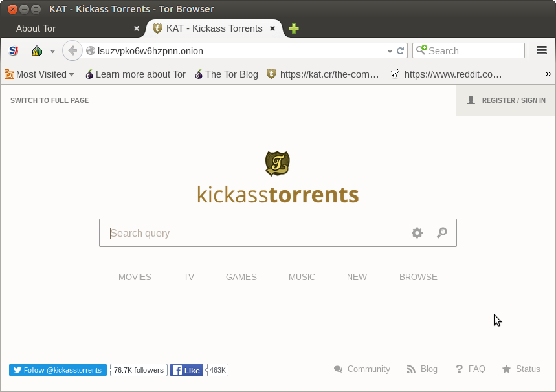Submit search with magnifier icon

pyautogui.click(x=442, y=233)
